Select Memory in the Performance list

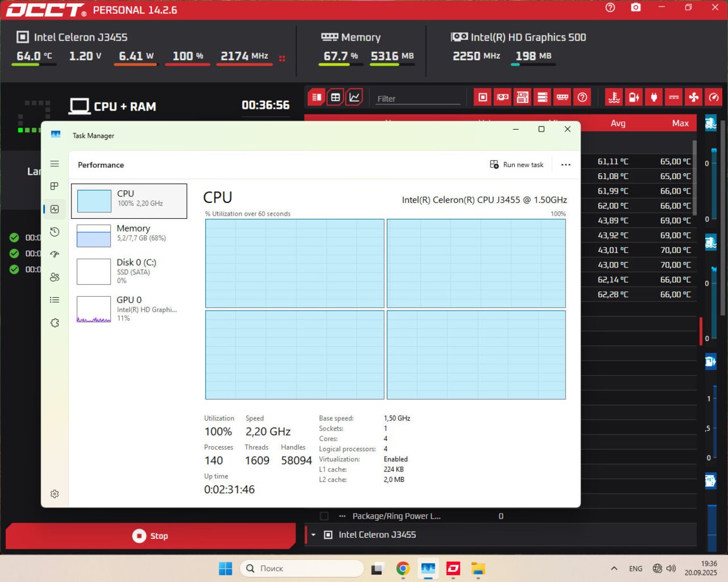129,235
